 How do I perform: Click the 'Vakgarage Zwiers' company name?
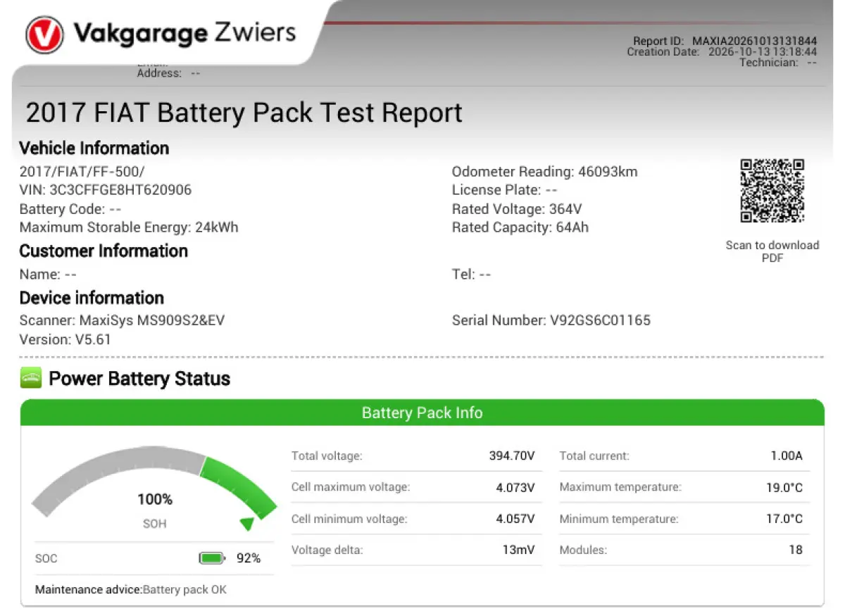pyautogui.click(x=185, y=33)
